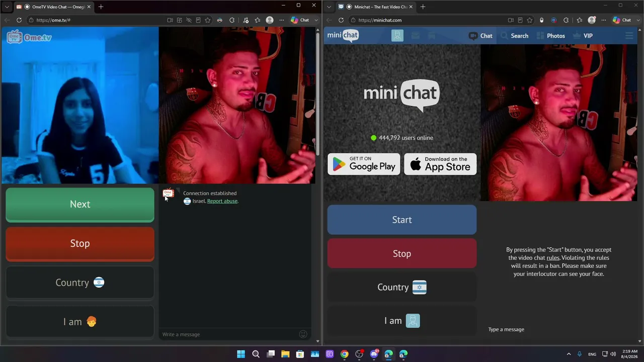Click the Report abuse link
Viewport: 644px width, 362px height.
click(x=222, y=201)
